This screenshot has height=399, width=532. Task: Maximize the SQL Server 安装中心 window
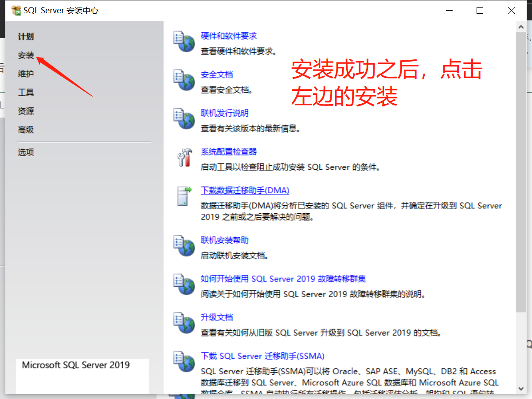pyautogui.click(x=480, y=11)
